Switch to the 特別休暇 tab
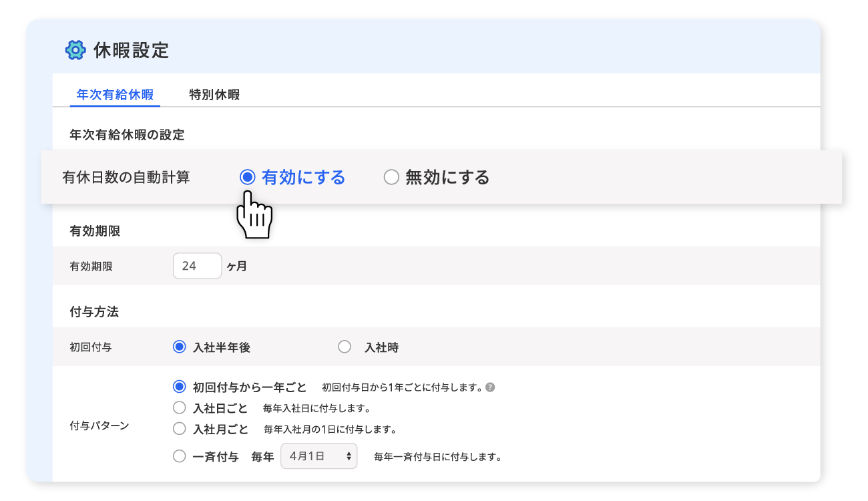 [x=215, y=95]
